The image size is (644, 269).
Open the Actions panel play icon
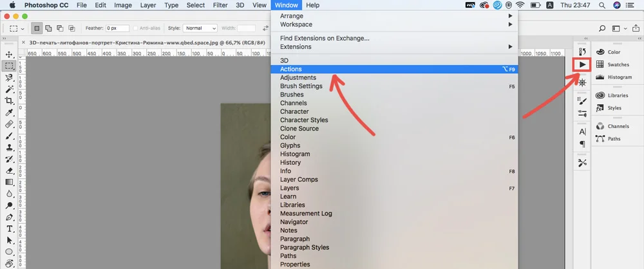coord(582,64)
